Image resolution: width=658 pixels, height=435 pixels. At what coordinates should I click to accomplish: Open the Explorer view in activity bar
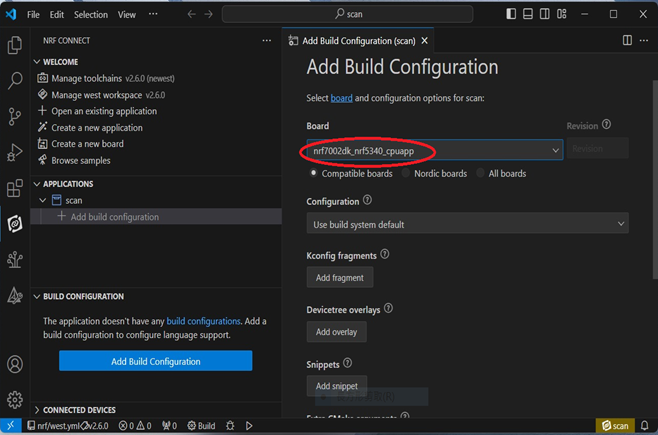click(x=15, y=46)
